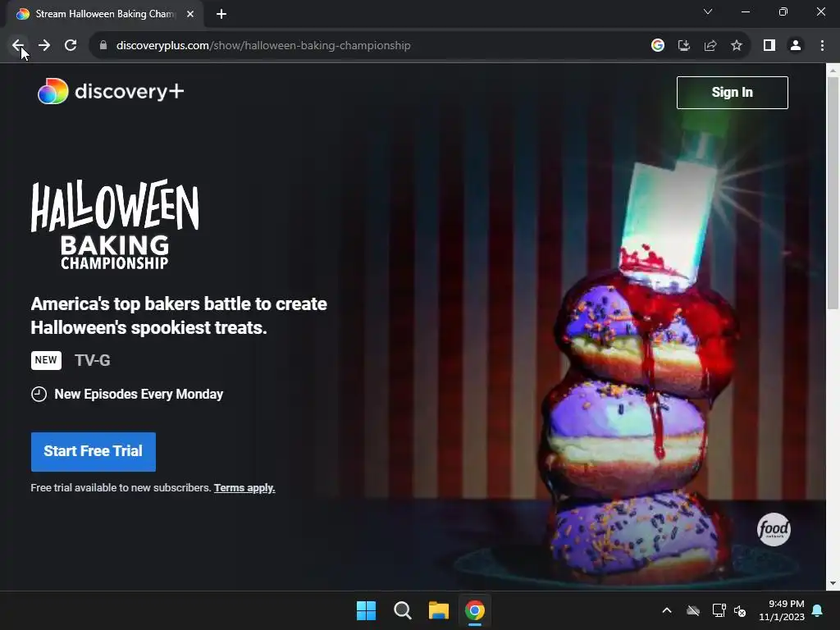The image size is (840, 630).
Task: Click the address bar URL
Action: (263, 46)
